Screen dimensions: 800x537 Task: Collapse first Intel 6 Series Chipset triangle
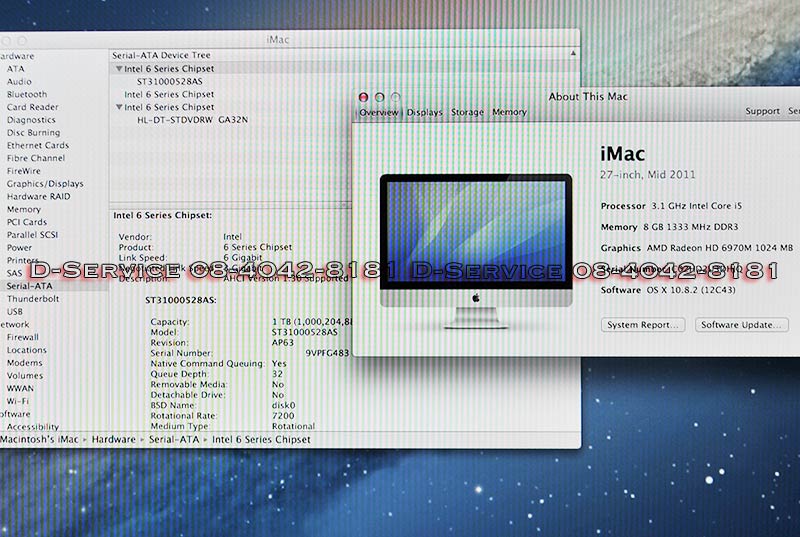point(119,68)
